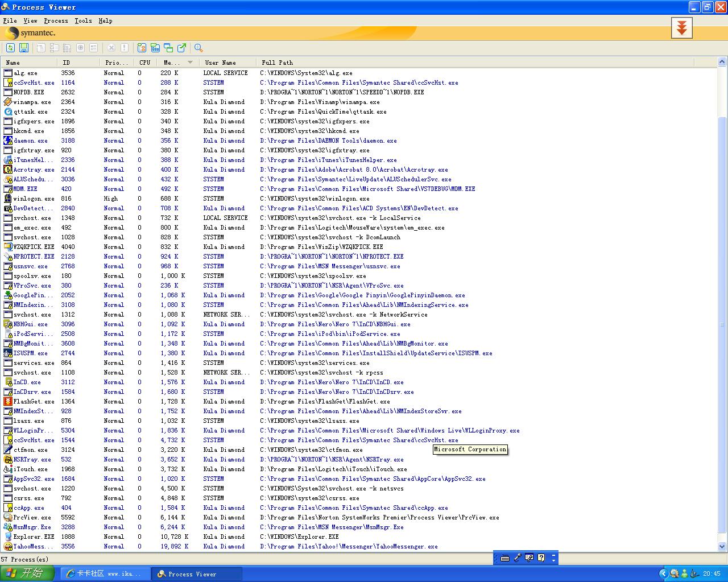The height and width of the screenshot is (582, 728).
Task: Click the vertical scrollbar down arrow
Action: point(722,547)
